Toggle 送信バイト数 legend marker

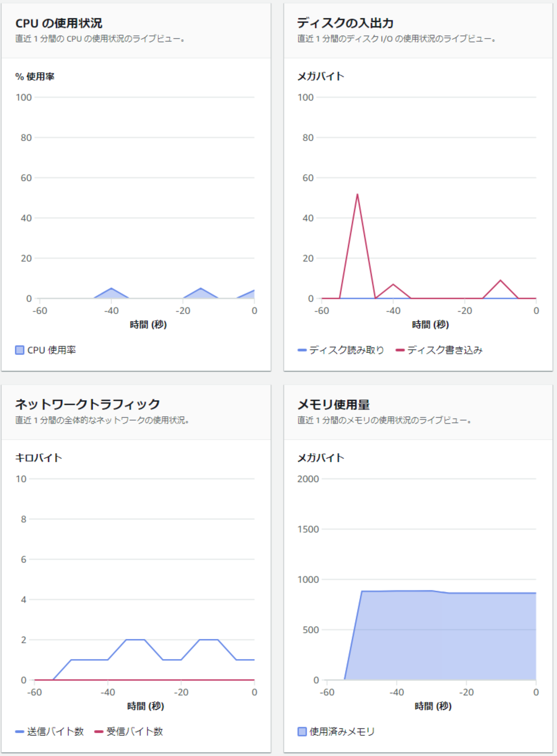point(20,731)
